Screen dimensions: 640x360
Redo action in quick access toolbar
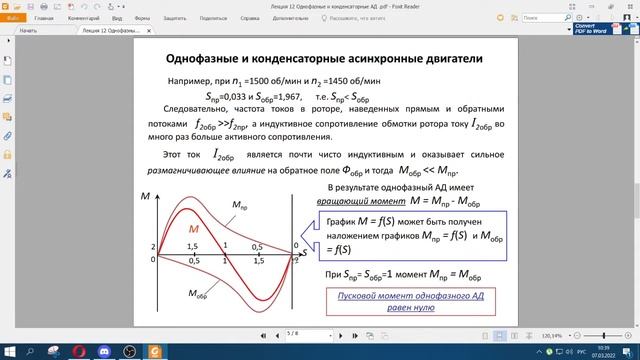[x=97, y=7]
